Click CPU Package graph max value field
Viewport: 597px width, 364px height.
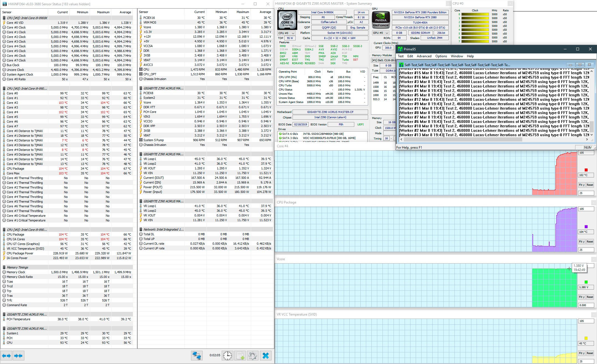pos(586,209)
